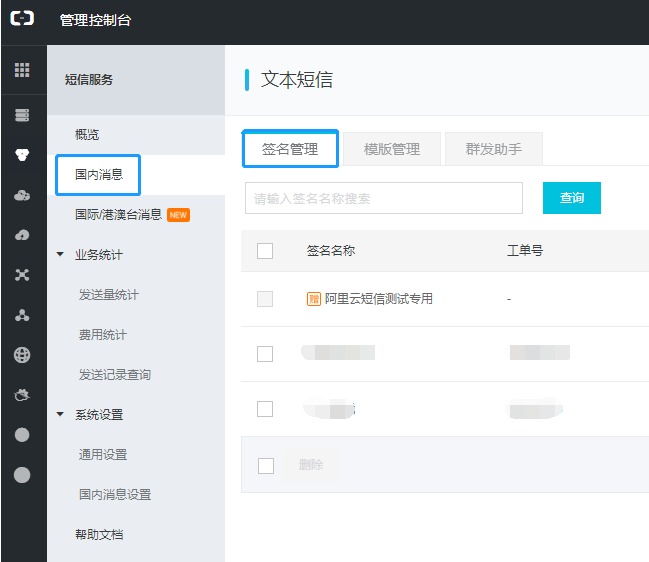Screen dimensions: 649x562
Task: Tick the checkbox of the second blurred signature row
Action: pos(265,409)
